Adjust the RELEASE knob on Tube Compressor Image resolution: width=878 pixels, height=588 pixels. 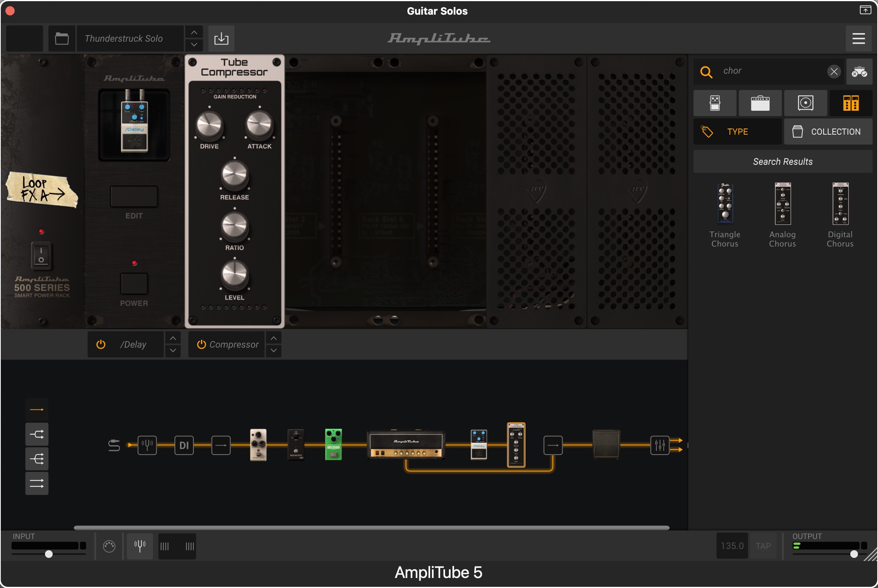[234, 174]
